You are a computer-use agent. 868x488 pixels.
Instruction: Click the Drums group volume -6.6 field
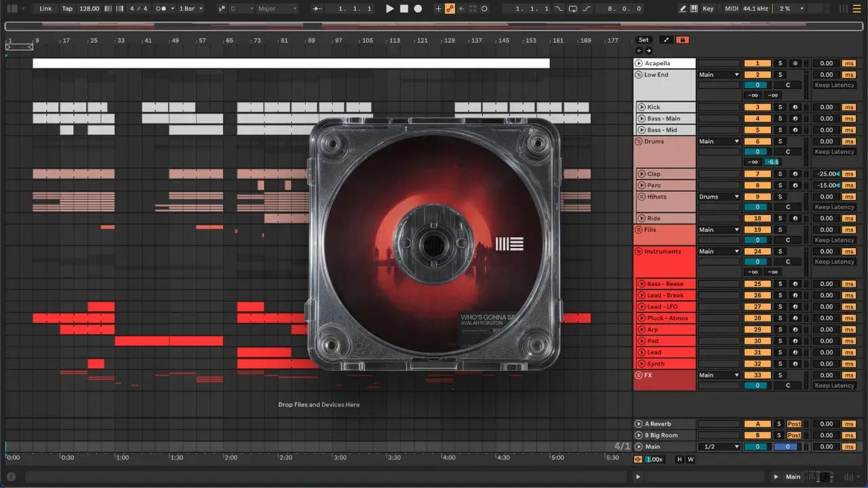(772, 162)
